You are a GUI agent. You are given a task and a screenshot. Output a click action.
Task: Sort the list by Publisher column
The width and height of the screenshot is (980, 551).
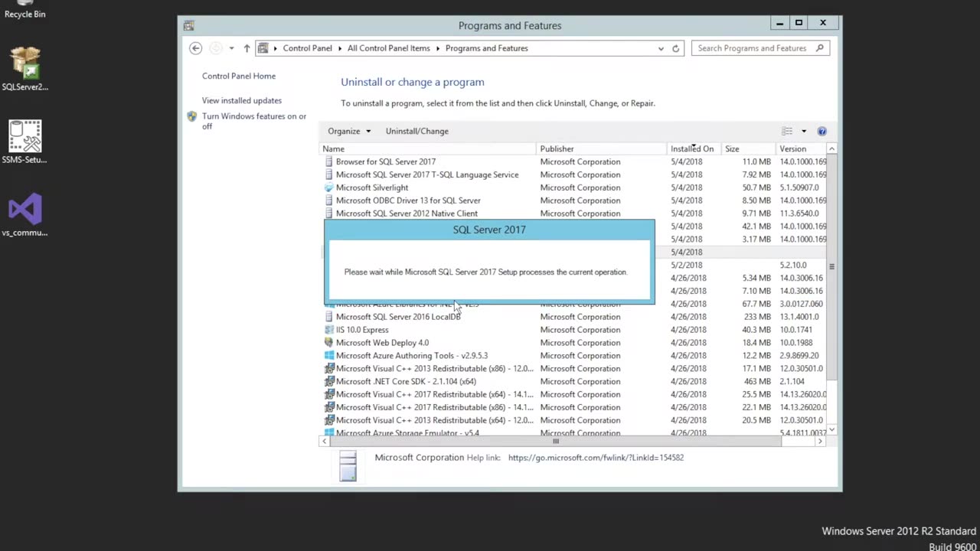point(602,149)
